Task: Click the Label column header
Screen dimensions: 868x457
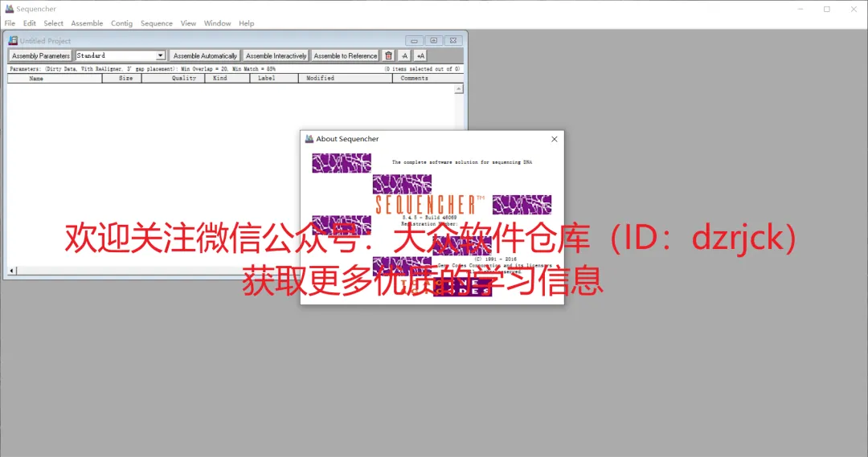Action: click(274, 79)
